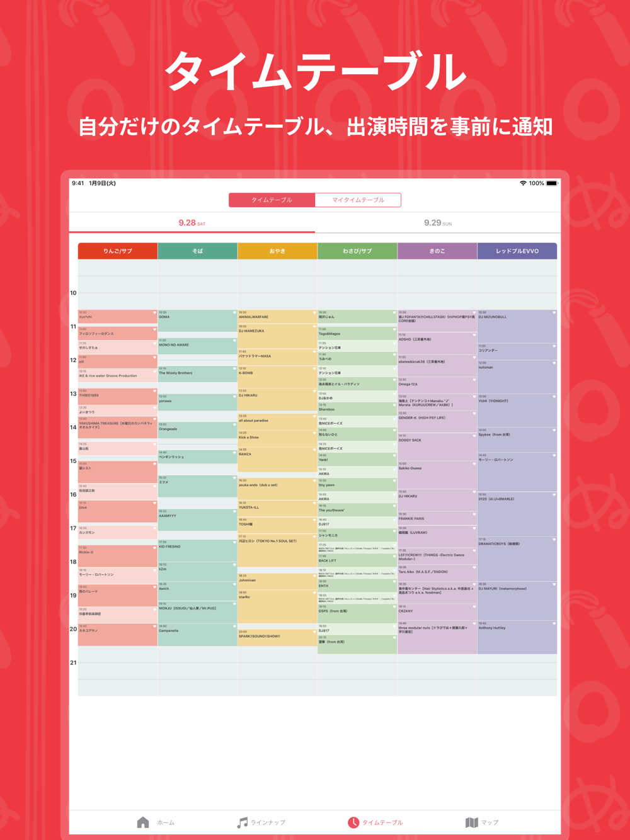Open the tiny yawn slot
This screenshot has height=840, width=630.
357,484
